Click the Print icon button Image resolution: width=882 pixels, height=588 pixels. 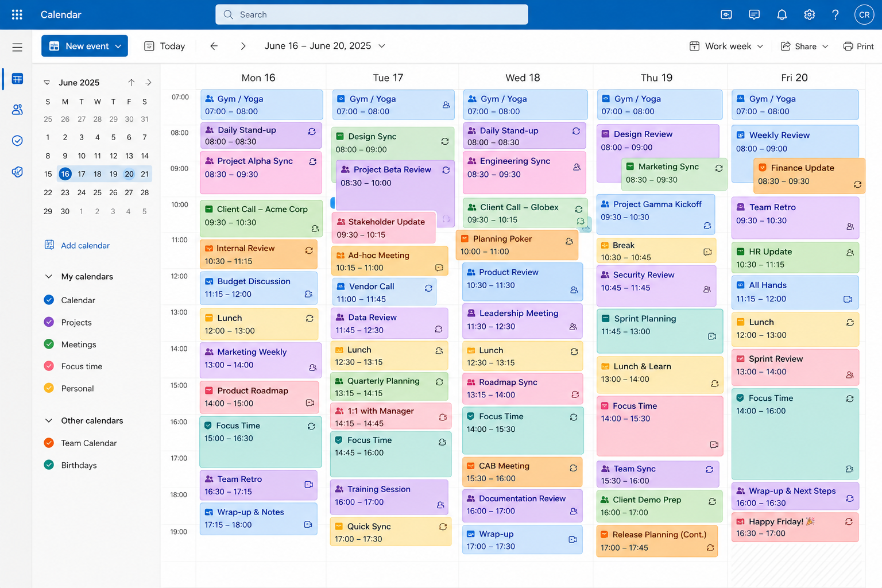pos(858,47)
